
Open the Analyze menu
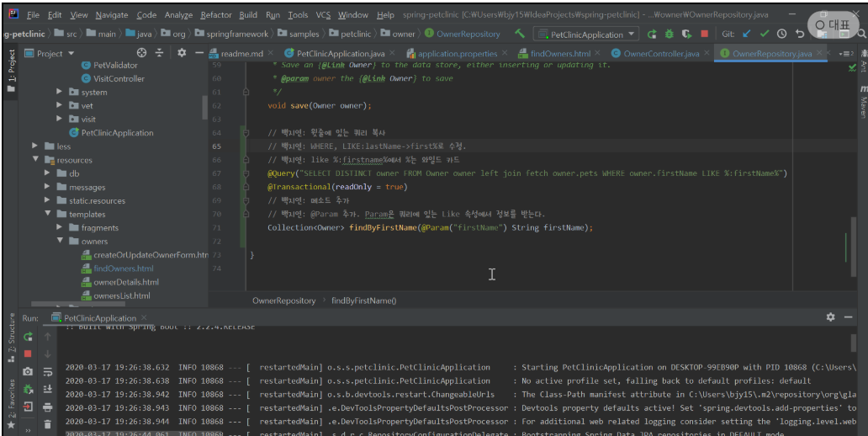(178, 15)
